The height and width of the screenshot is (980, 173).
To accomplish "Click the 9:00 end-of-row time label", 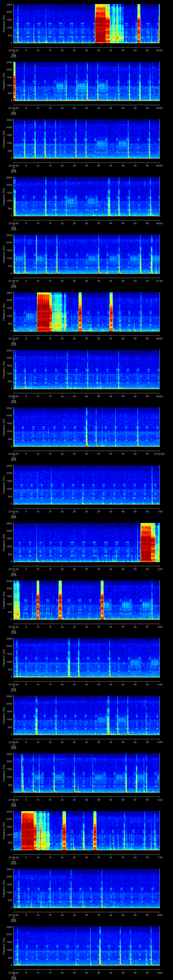I will pos(160,972).
